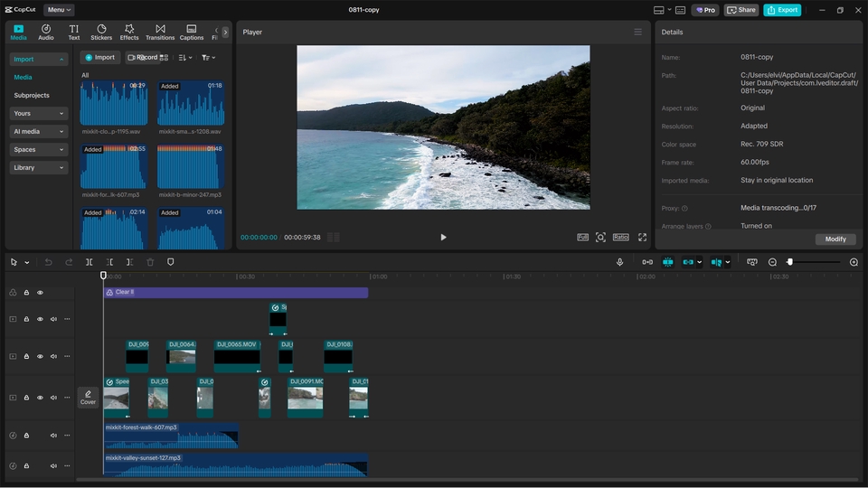Switch to the Transitions tab
This screenshot has width=868, height=488.
click(x=160, y=33)
